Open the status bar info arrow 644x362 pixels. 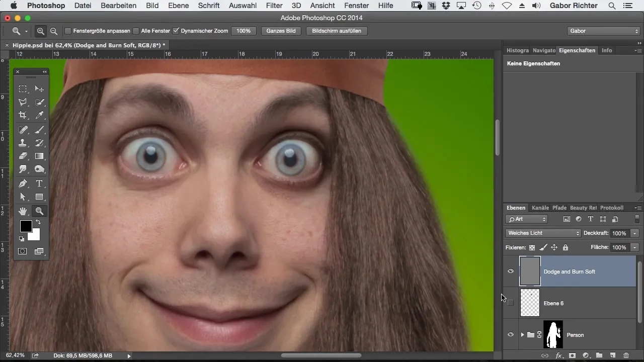click(129, 356)
